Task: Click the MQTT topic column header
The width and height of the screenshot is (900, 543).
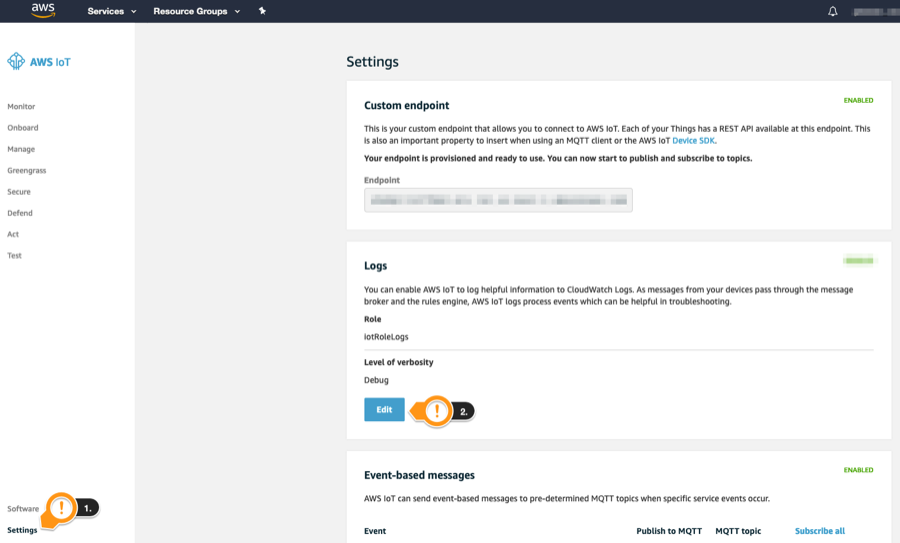Action: point(738,531)
